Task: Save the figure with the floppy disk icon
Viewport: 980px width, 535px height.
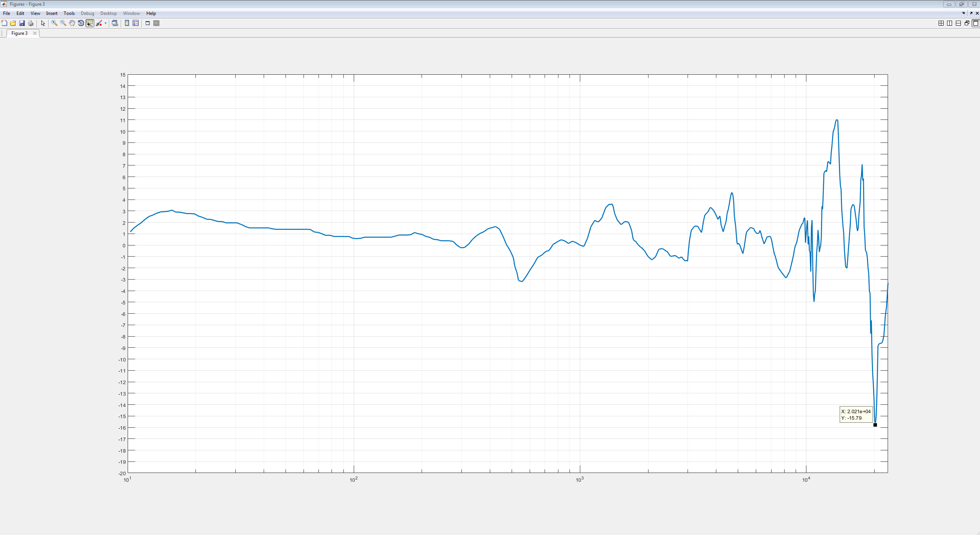Action: (x=22, y=23)
